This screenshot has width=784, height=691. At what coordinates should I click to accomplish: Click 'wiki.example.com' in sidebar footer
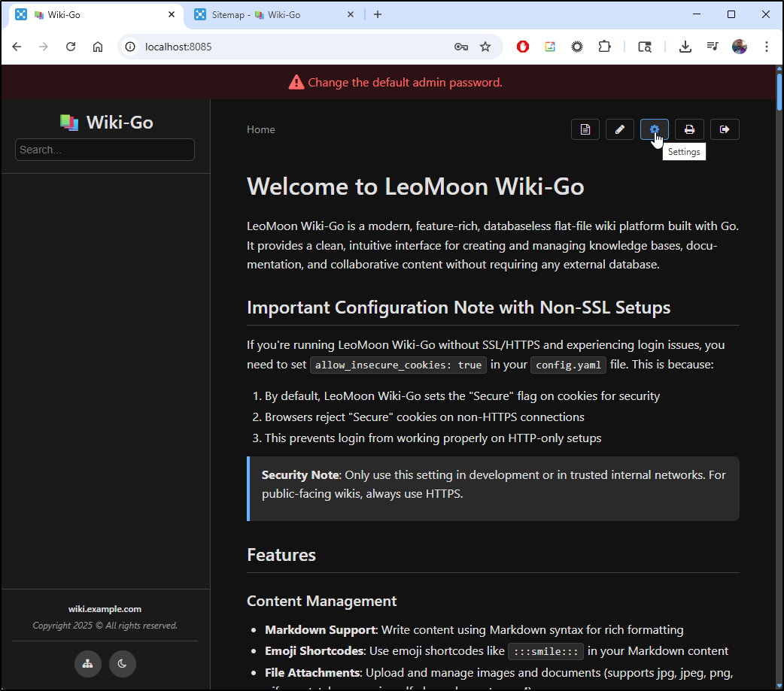[x=105, y=609]
